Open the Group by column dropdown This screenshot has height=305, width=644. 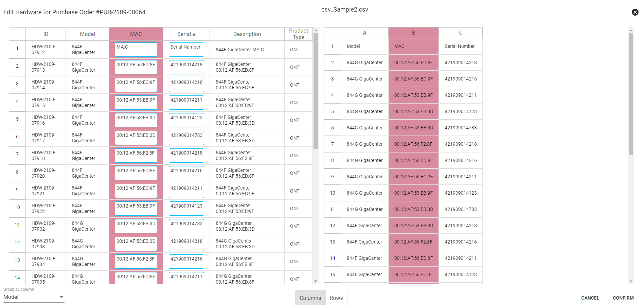coord(34,297)
